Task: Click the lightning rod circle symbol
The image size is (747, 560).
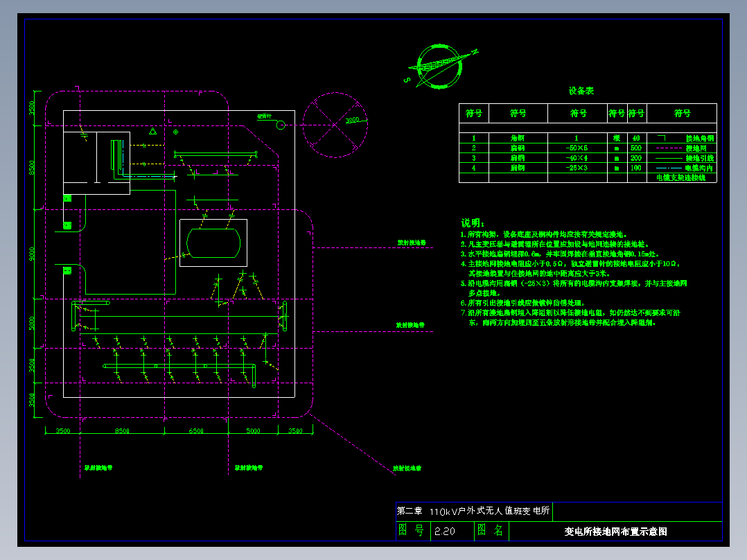Action: pyautogui.click(x=281, y=125)
